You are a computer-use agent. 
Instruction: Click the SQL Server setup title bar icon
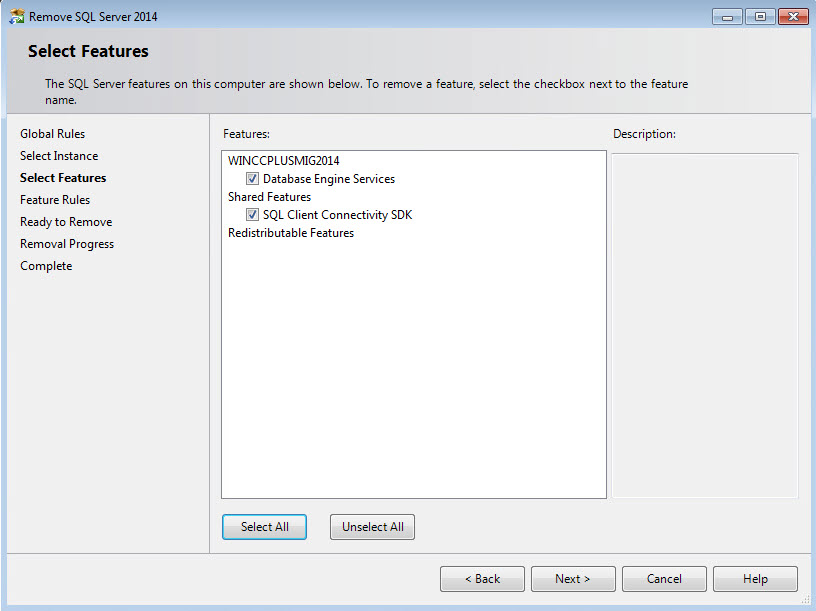pos(17,16)
